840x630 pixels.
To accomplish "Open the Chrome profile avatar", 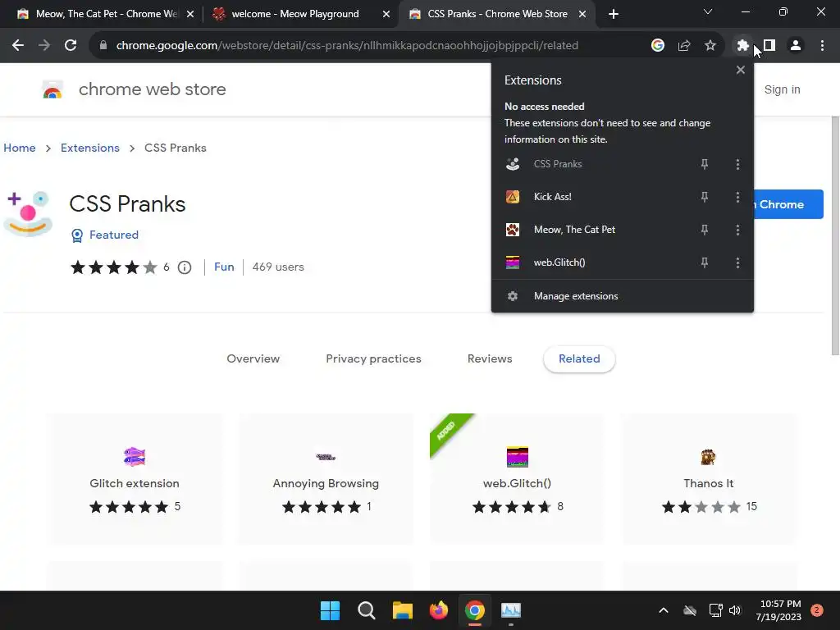I will pyautogui.click(x=796, y=46).
